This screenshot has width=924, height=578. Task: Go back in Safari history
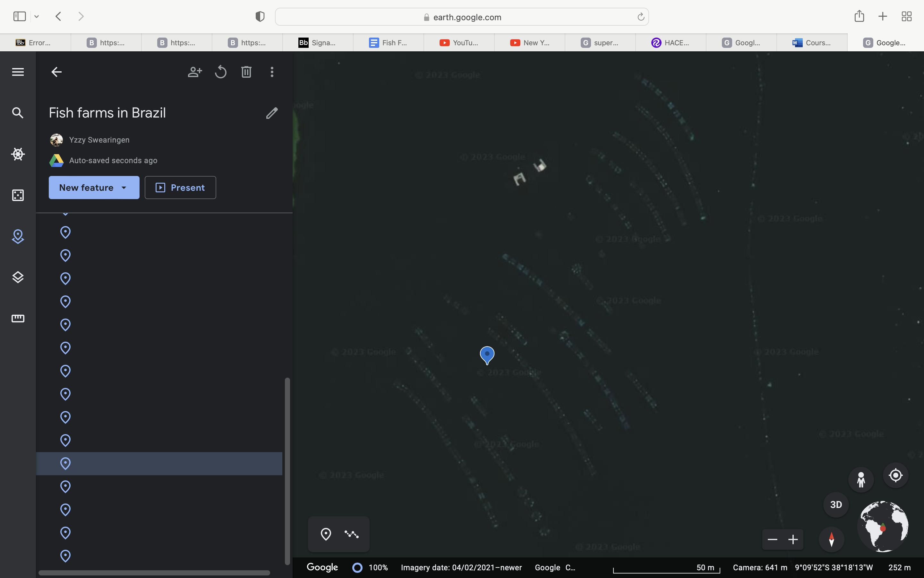[58, 16]
